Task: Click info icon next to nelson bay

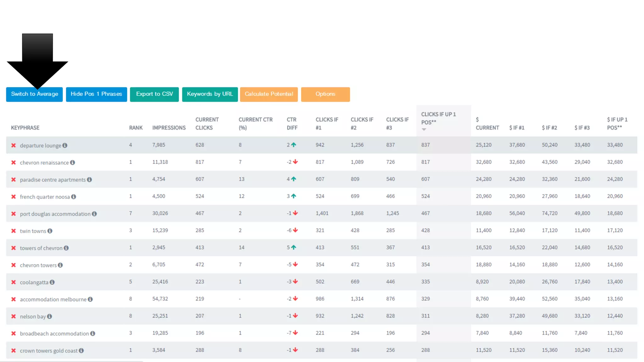Action: click(50, 316)
